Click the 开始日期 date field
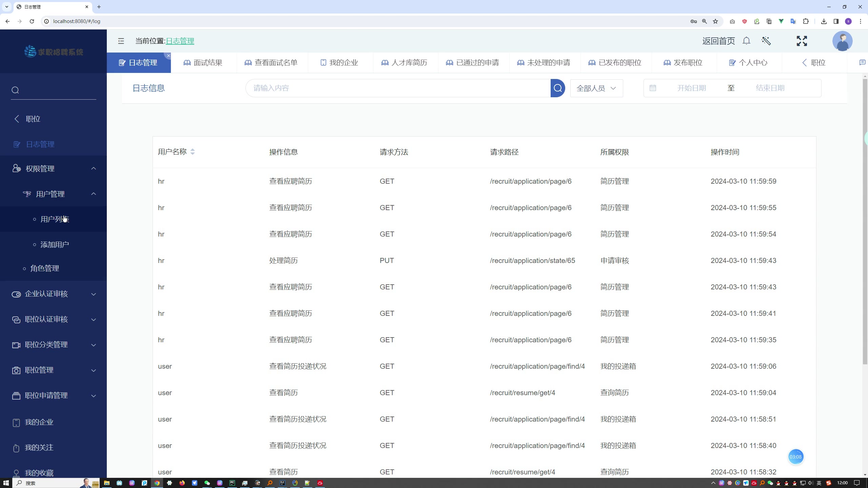 (x=691, y=88)
